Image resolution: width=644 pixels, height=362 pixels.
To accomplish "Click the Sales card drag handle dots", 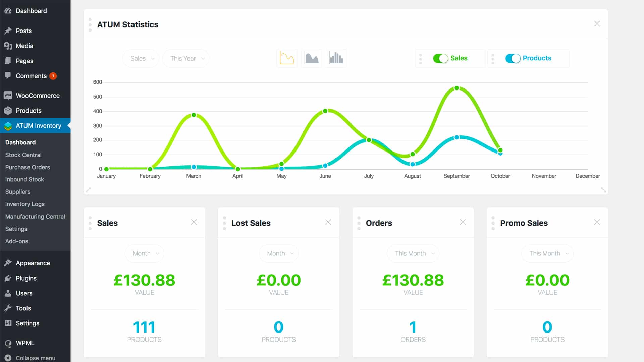I will tap(90, 223).
